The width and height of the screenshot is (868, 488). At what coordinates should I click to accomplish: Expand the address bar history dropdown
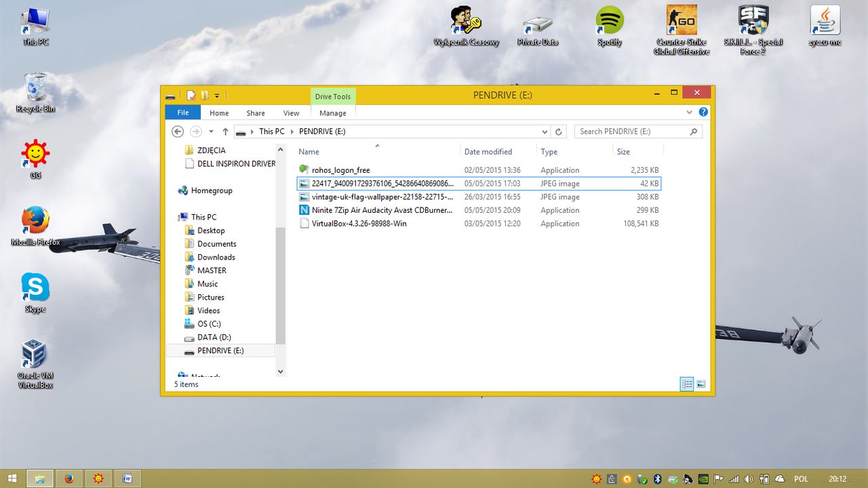point(545,131)
